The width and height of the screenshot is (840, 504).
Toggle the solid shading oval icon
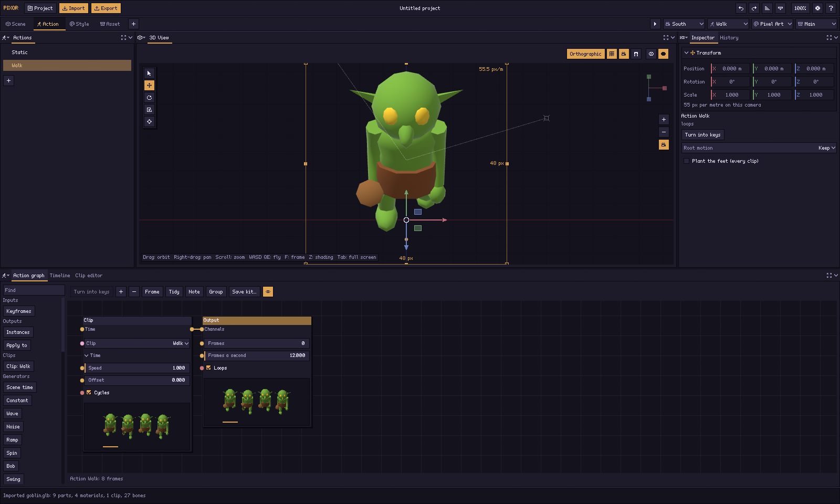[663, 54]
